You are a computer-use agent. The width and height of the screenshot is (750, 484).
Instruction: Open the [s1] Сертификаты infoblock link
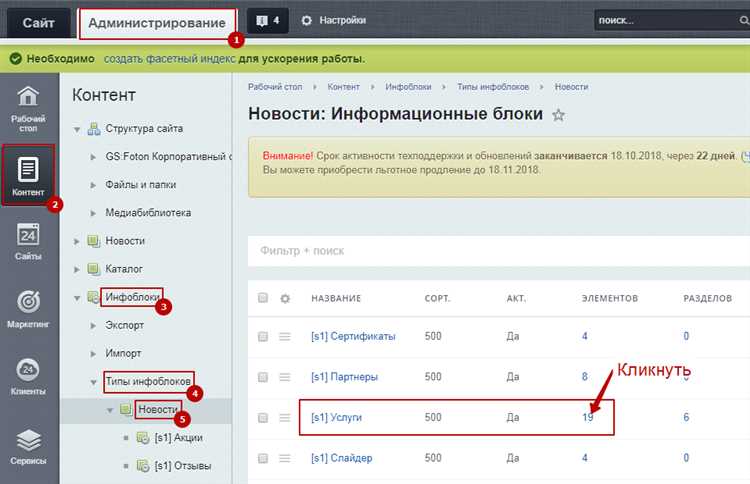[x=353, y=337]
